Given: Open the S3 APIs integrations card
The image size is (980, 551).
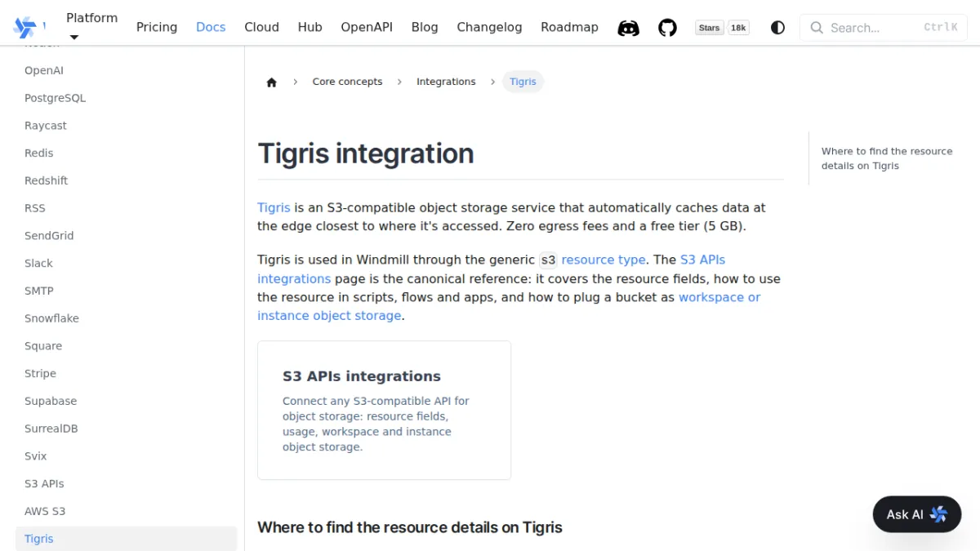Looking at the screenshot, I should click(x=384, y=410).
